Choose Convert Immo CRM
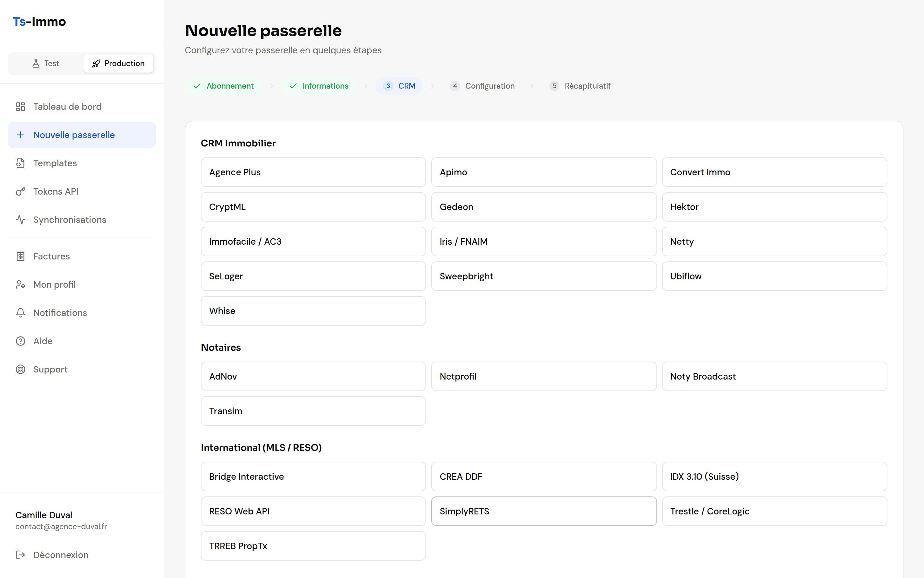Screen dimensions: 924x578 coord(774,172)
